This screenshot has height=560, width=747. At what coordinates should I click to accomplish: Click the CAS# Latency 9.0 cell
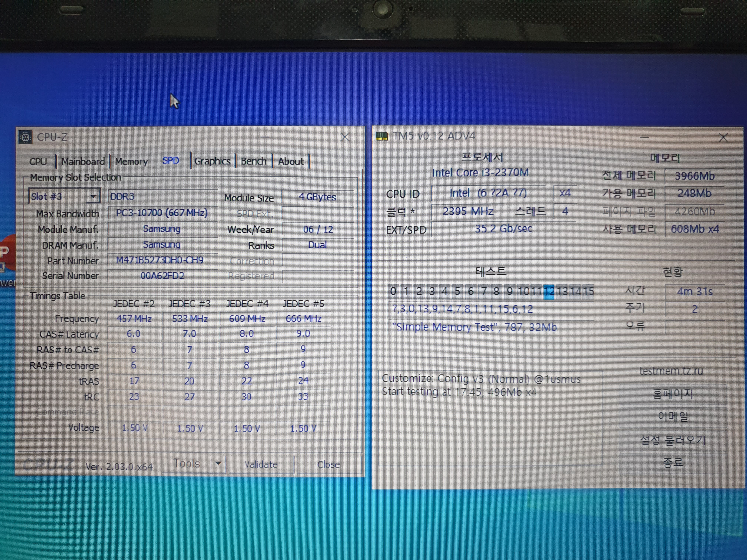point(303,334)
